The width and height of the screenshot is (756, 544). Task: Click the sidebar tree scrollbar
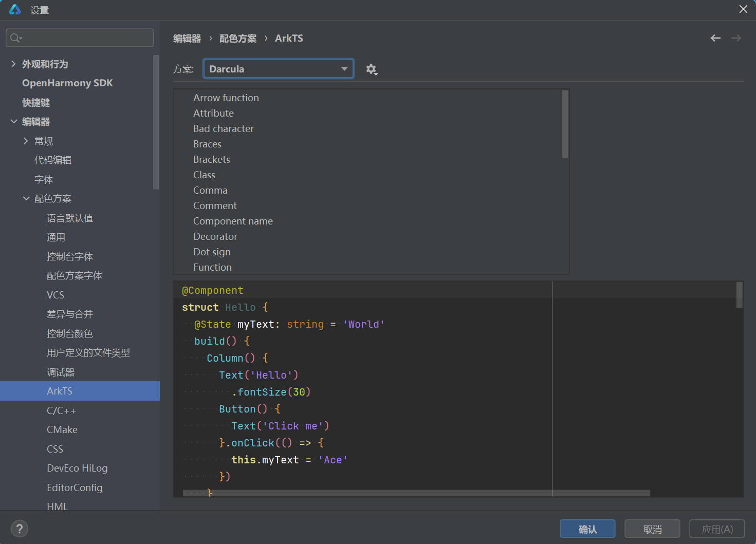click(x=156, y=122)
